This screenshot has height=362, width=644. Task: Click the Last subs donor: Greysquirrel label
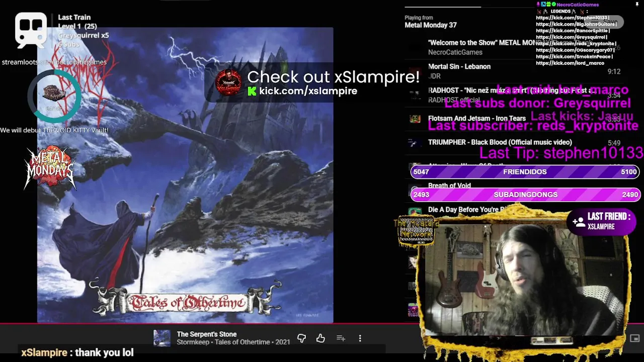click(x=537, y=104)
